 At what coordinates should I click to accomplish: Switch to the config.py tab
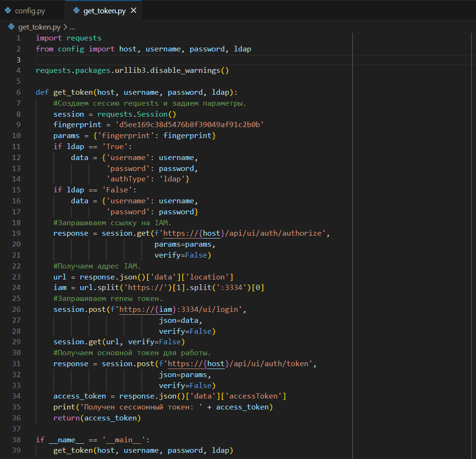(x=30, y=11)
